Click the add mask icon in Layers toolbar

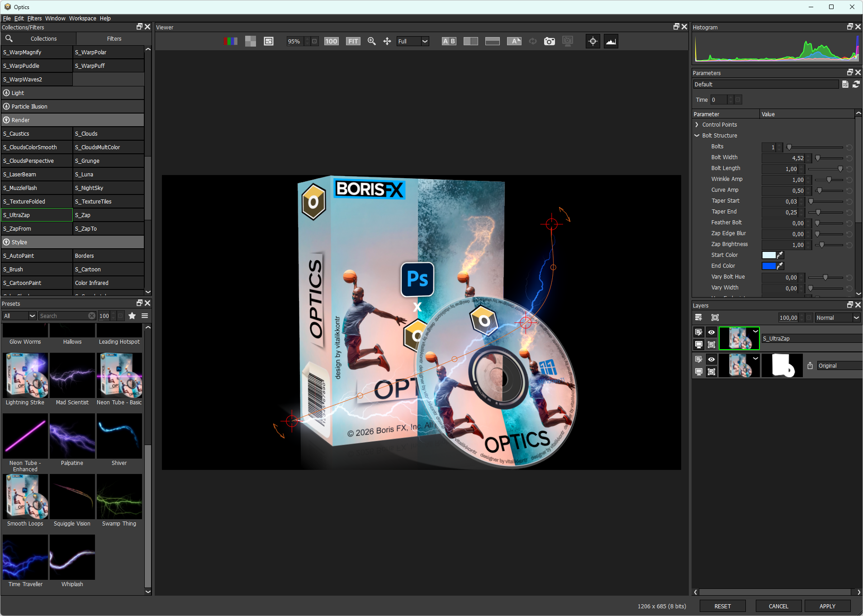pyautogui.click(x=715, y=317)
